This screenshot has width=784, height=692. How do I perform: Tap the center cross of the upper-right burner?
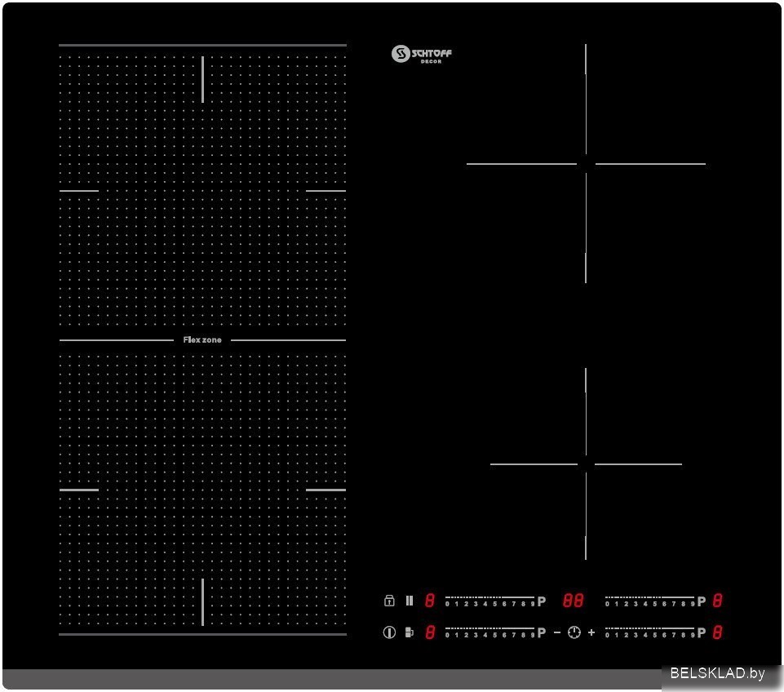[x=586, y=164]
